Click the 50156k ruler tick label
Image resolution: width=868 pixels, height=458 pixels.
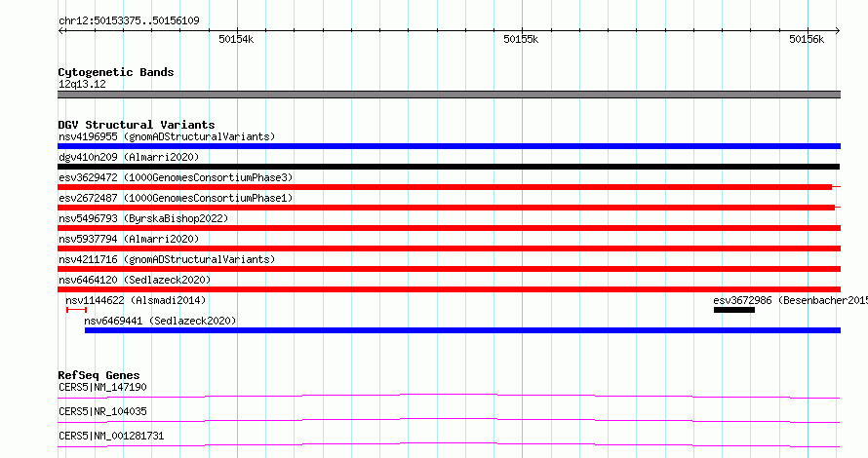click(807, 39)
